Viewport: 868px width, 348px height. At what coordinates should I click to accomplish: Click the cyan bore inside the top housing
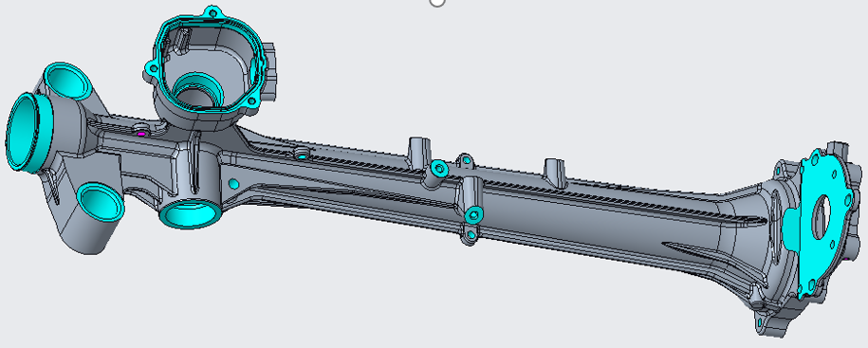tap(198, 89)
